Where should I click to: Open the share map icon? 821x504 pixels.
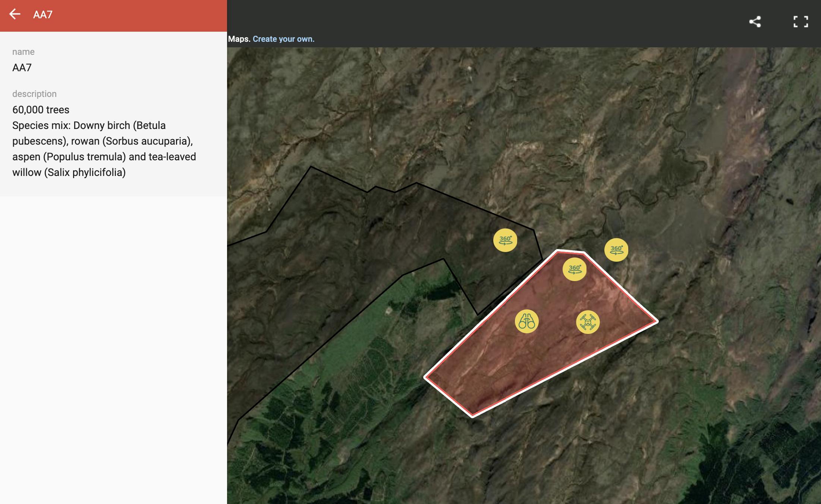pyautogui.click(x=755, y=22)
